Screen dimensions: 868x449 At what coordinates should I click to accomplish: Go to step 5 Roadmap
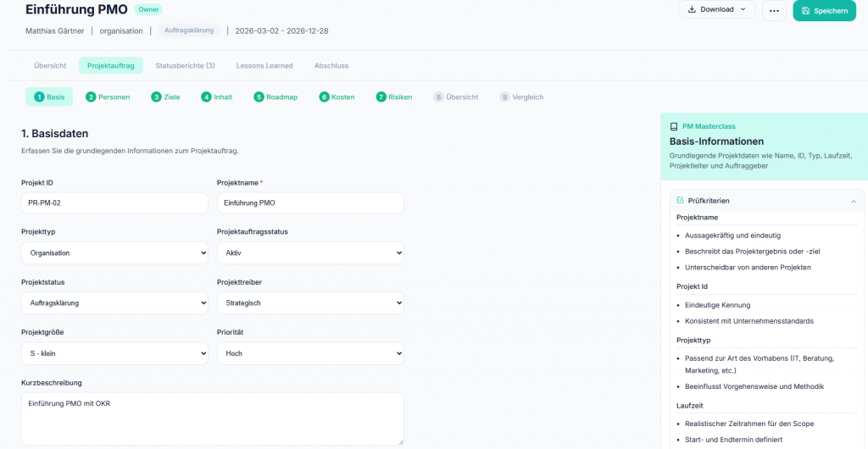click(275, 97)
